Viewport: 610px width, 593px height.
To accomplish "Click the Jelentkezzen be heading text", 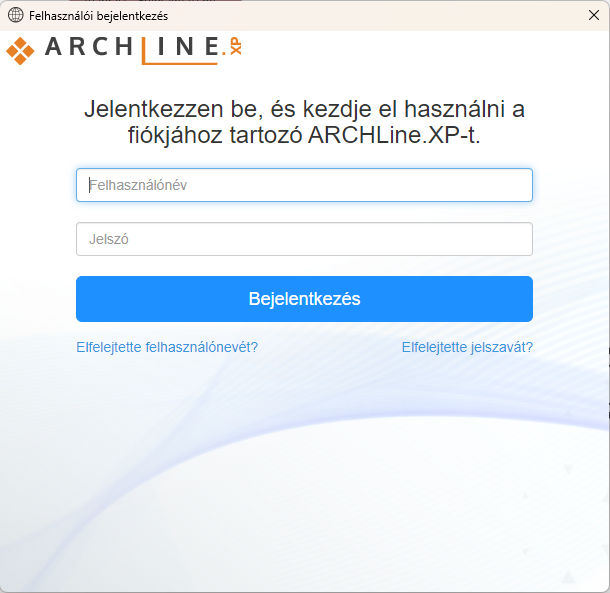I will (304, 122).
